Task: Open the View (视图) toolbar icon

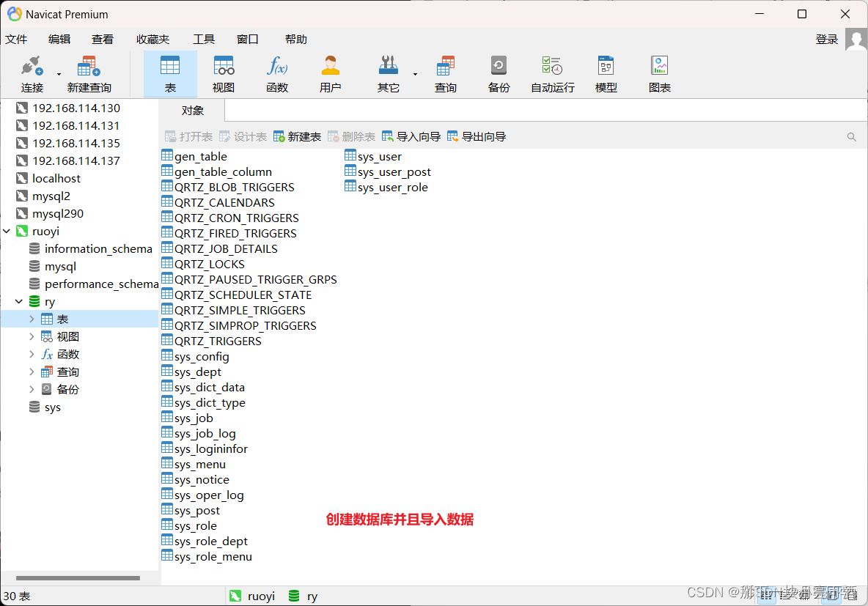Action: pyautogui.click(x=224, y=74)
